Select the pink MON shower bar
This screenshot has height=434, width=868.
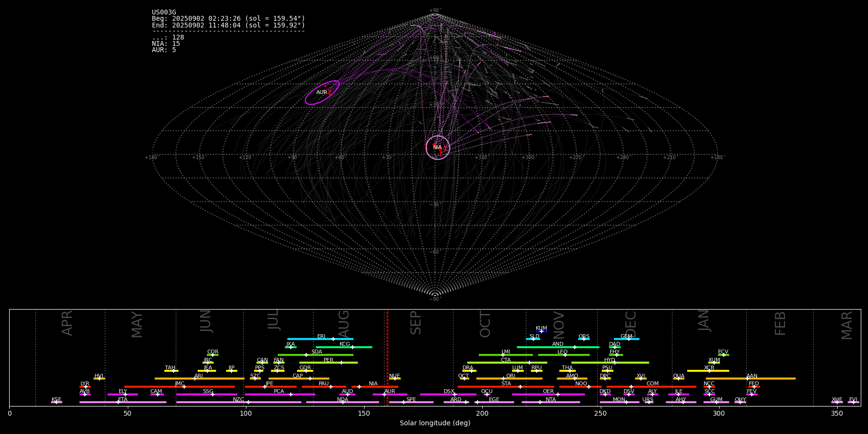619,402
